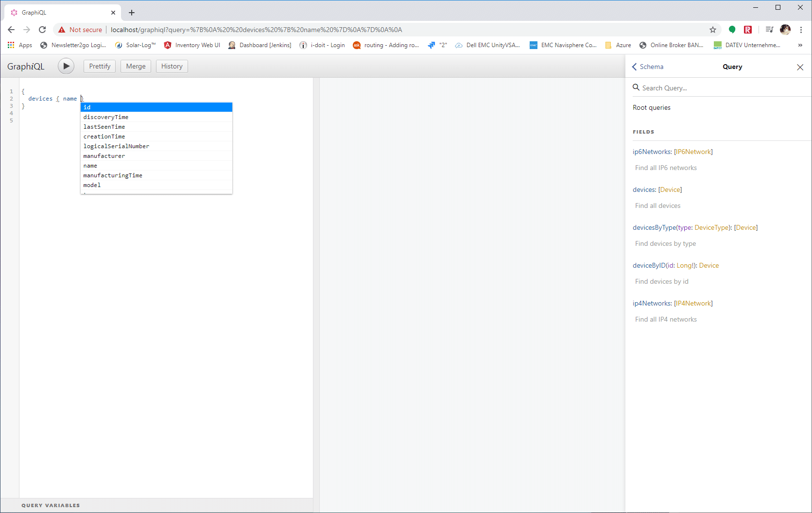Open a new browser tab
This screenshot has height=513, width=812.
pos(131,12)
